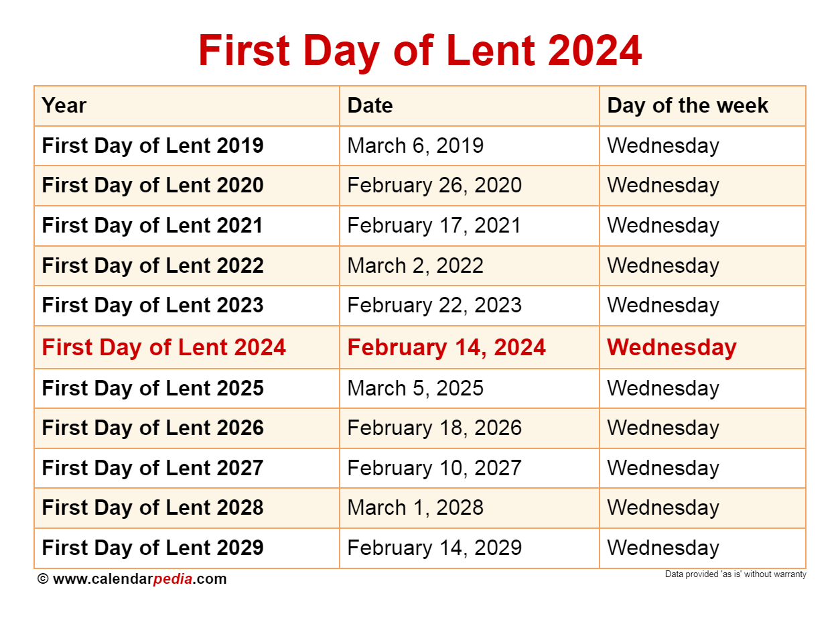Click the date 'March 6, 2019'
This screenshot has width=840, height=620.
pos(415,145)
